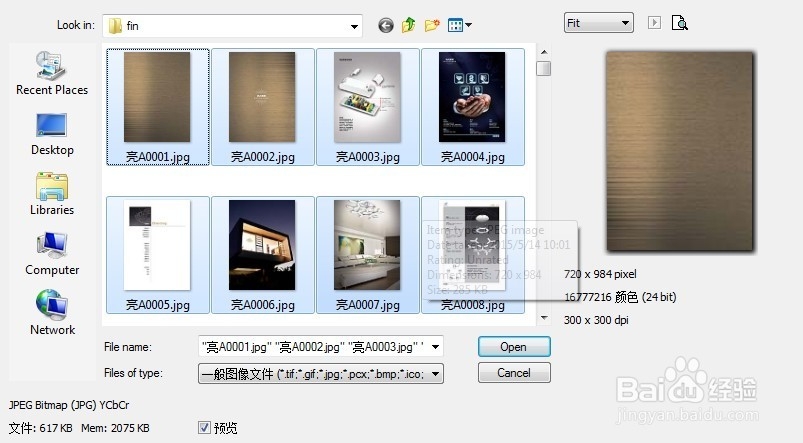Select thumbnail 亮A0005.jpg

[x=158, y=255]
